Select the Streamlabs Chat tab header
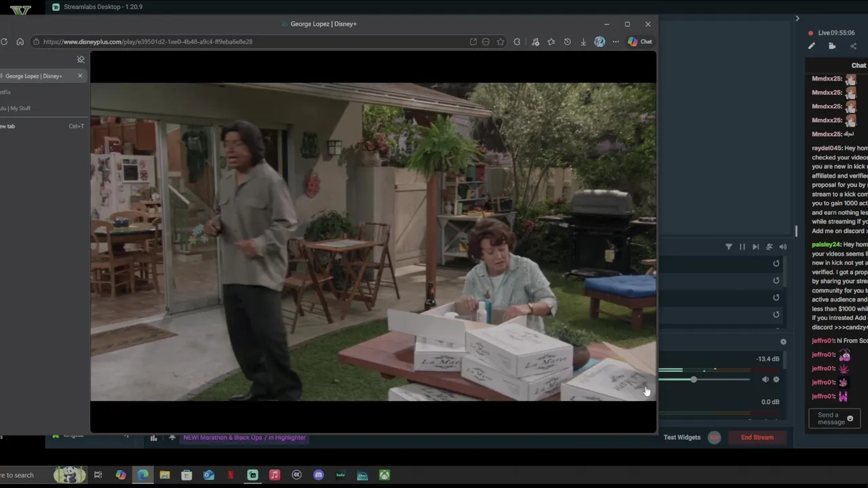The height and width of the screenshot is (488, 868). click(x=859, y=65)
